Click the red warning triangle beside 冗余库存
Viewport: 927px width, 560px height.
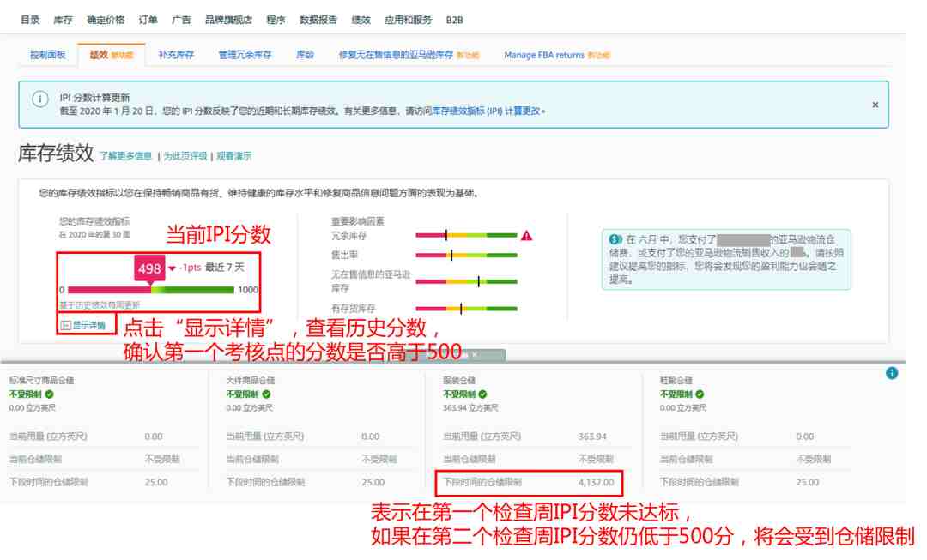(526, 236)
